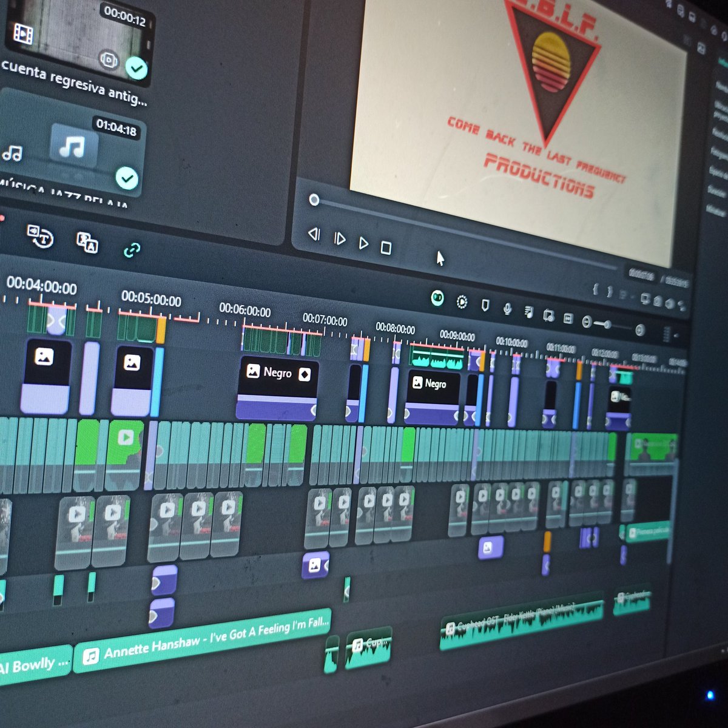728x728 pixels.
Task: Click the render preview icon
Action: pyautogui.click(x=462, y=302)
